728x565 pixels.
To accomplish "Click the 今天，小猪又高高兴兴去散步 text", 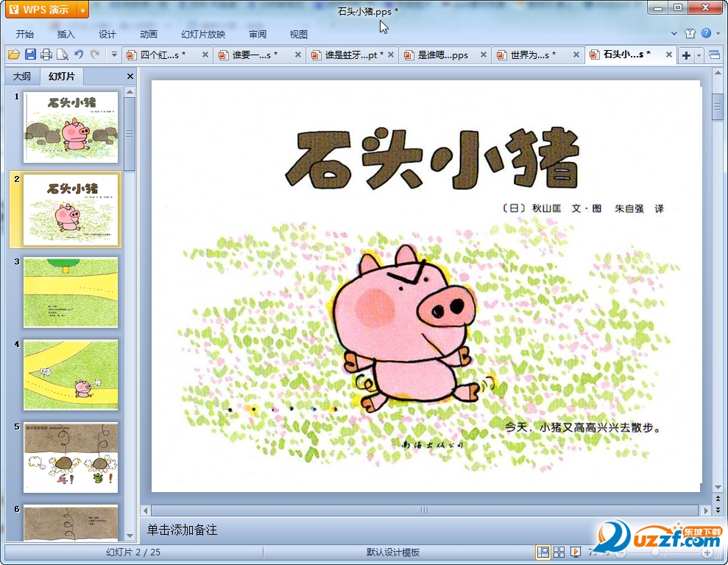I will point(583,427).
